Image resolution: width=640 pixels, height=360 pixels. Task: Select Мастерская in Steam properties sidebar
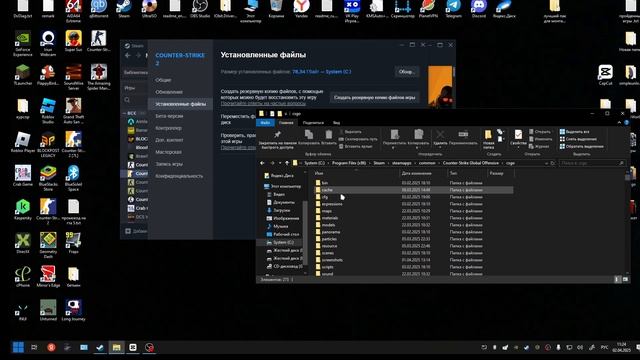tap(168, 152)
